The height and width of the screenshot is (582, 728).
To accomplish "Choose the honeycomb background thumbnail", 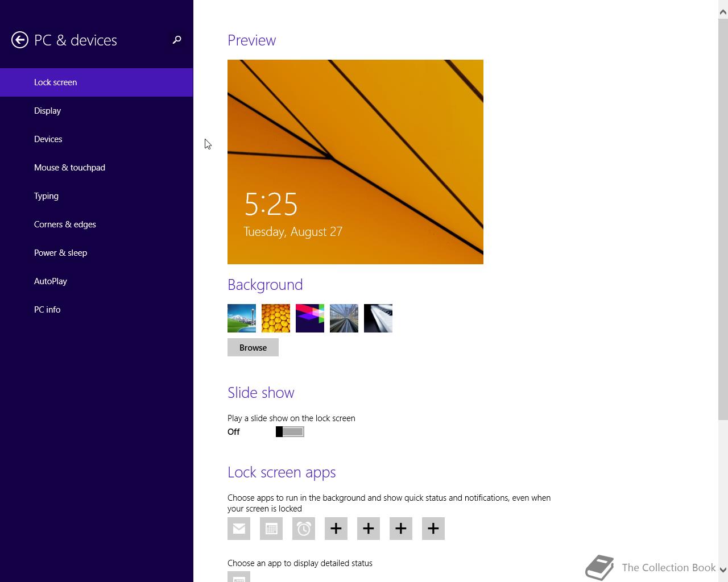I will pyautogui.click(x=276, y=318).
